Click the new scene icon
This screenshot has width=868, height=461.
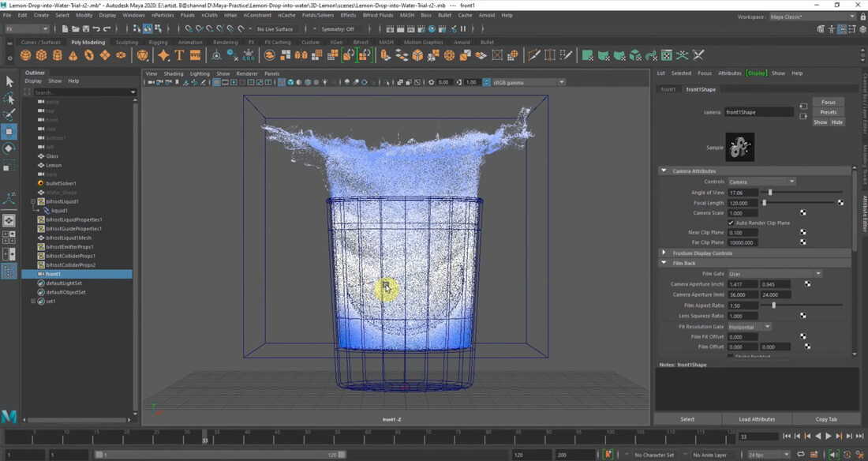click(65, 28)
